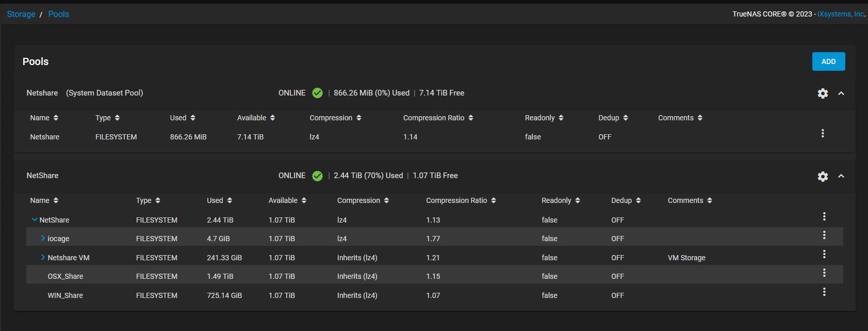
Task: Sort first pool table by Used column
Action: [x=183, y=118]
